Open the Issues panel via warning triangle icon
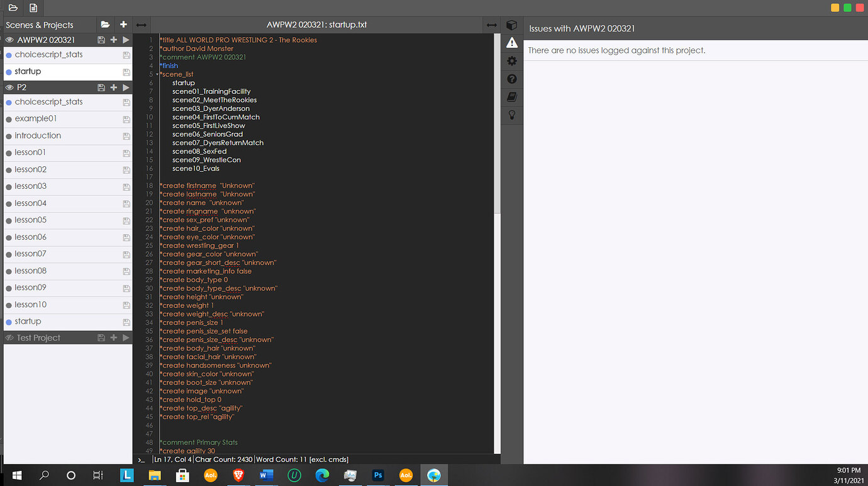Image resolution: width=868 pixels, height=486 pixels. coord(511,43)
